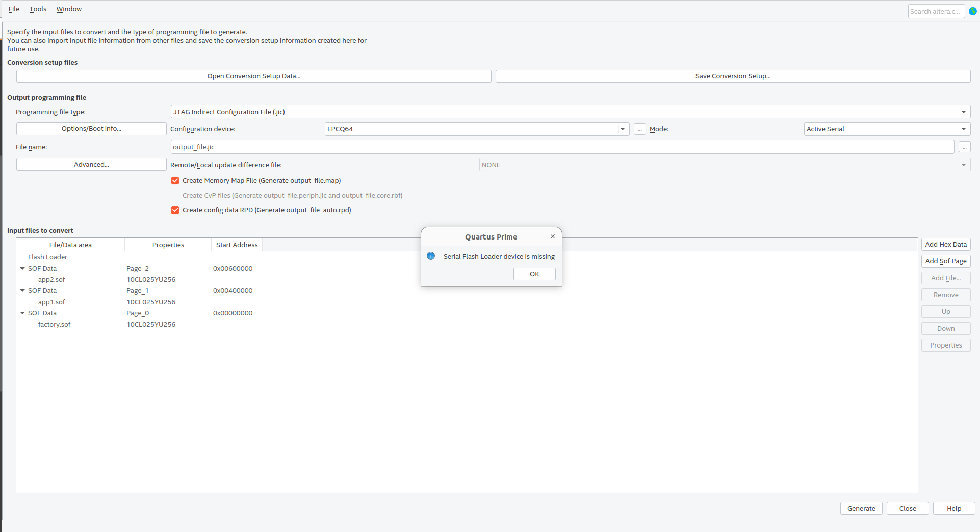Click the Page_2 properties cell
980x532 pixels.
(138, 269)
